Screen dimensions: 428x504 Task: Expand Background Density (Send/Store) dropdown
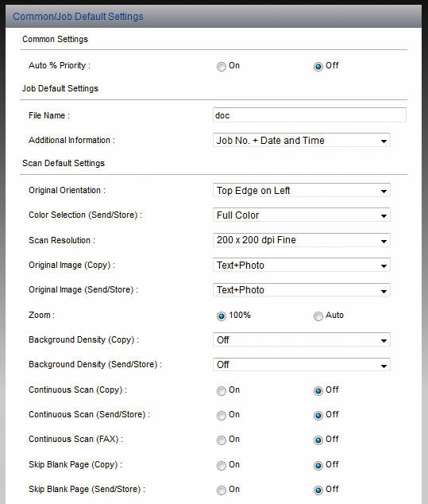(x=301, y=365)
